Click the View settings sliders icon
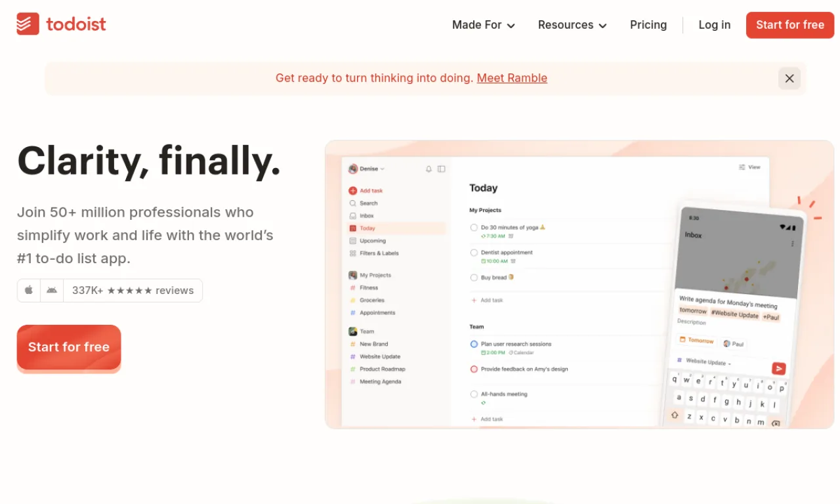 (742, 167)
